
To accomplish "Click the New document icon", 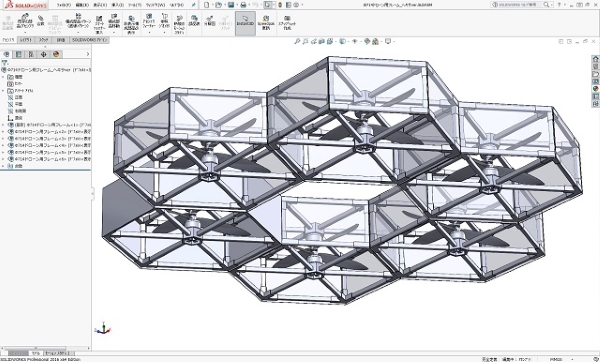I will point(207,5).
